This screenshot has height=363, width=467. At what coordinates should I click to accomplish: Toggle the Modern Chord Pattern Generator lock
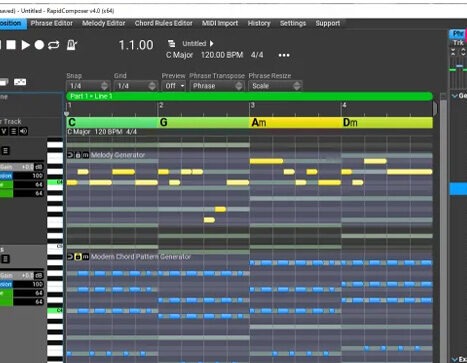78,256
